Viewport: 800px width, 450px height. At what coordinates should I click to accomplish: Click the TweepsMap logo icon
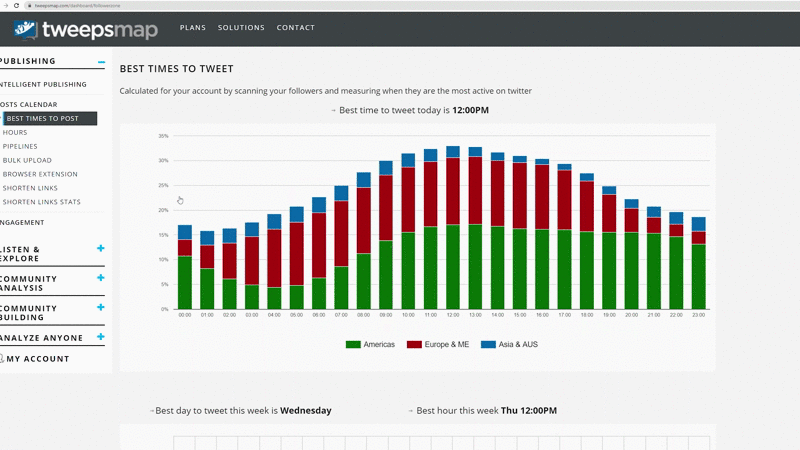pos(27,28)
